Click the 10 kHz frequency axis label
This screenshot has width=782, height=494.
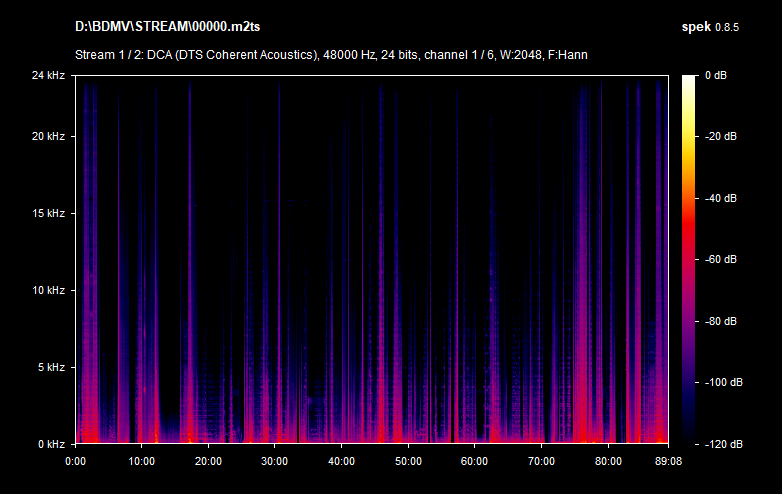48,290
